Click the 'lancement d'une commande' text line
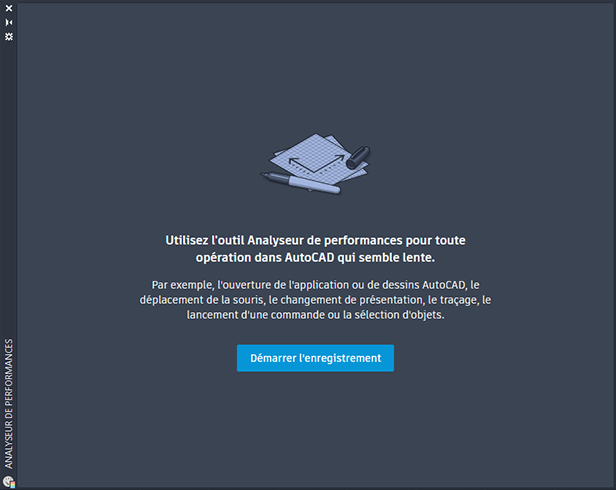 point(315,315)
